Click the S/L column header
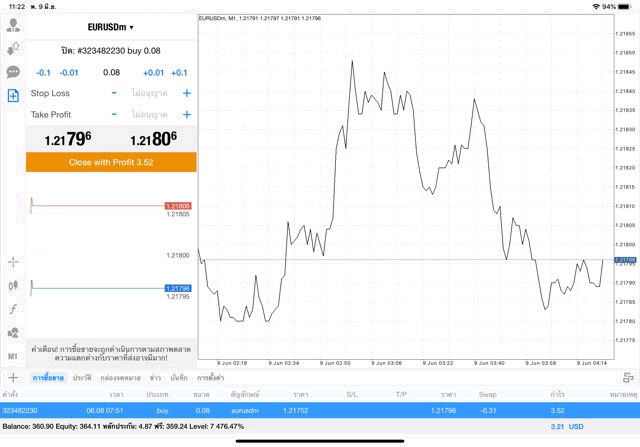This screenshot has width=640, height=447. coord(352,394)
